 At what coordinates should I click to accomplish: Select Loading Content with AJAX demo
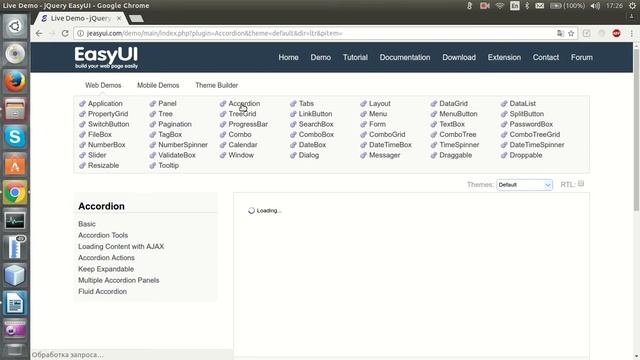tap(121, 247)
